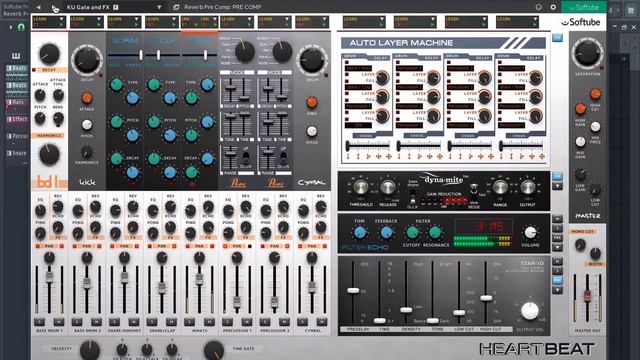This screenshot has height=360, width=640.
Task: Click the Dyna-mite gain reduction meter
Action: pos(445,201)
